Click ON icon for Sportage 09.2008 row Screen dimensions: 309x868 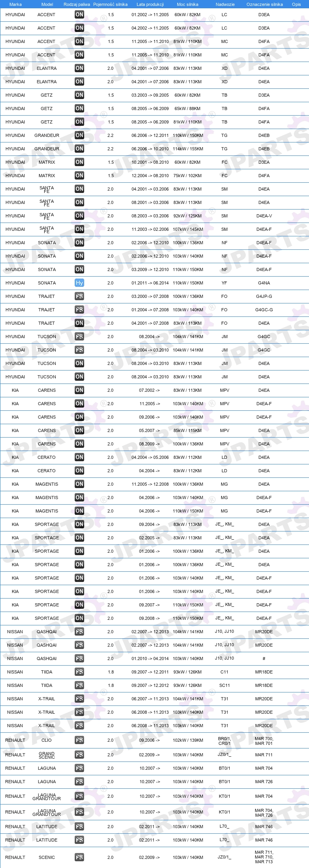click(x=79, y=618)
